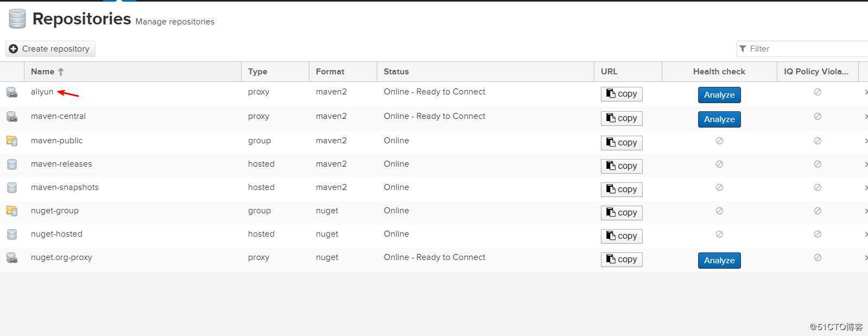Click the Repositories database header icon

coord(17,18)
